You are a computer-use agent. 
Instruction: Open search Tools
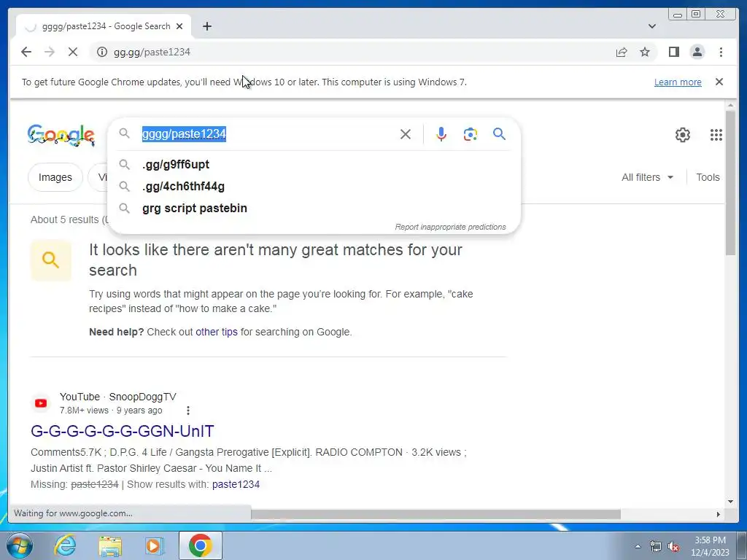click(708, 177)
